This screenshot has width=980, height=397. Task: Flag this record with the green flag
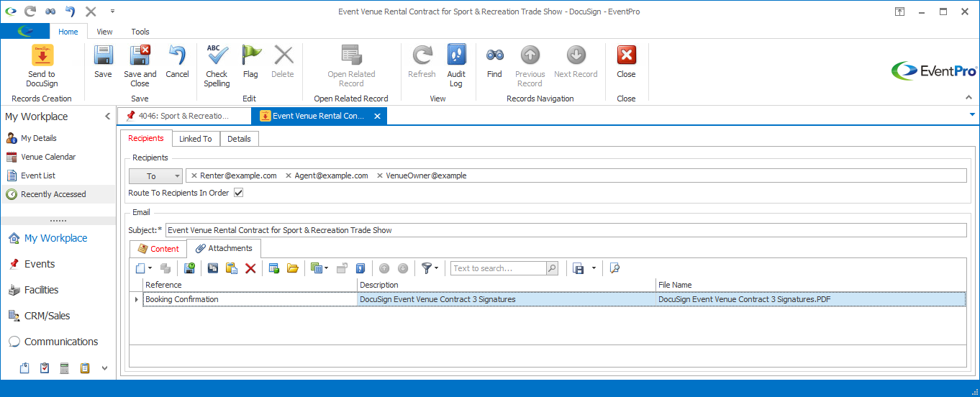click(250, 62)
